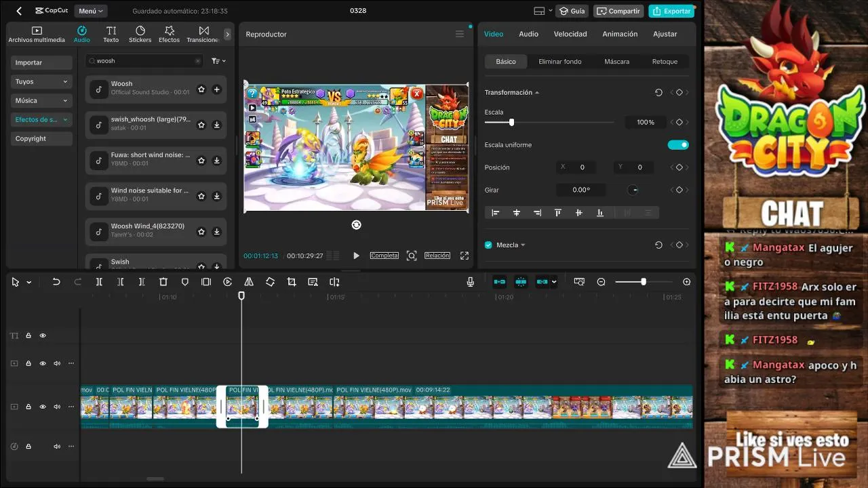Toggle the Mezcla checkbox
The width and height of the screenshot is (868, 488).
click(x=488, y=245)
